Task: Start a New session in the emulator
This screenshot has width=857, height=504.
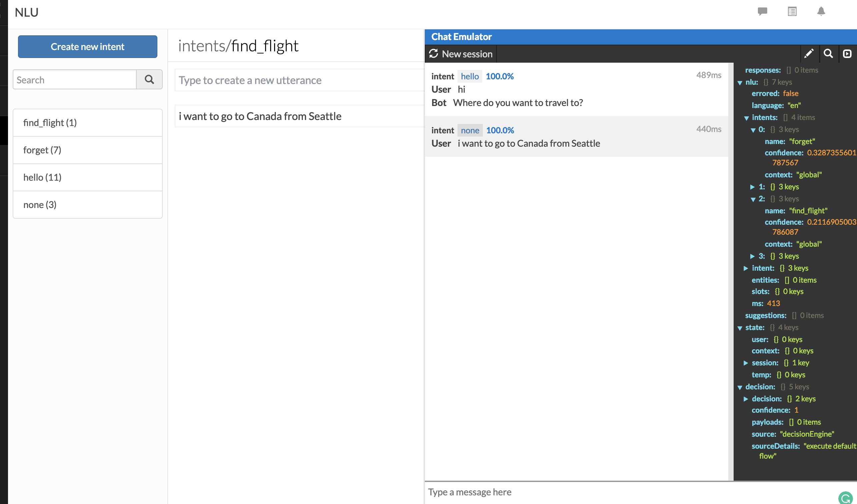Action: (x=467, y=54)
